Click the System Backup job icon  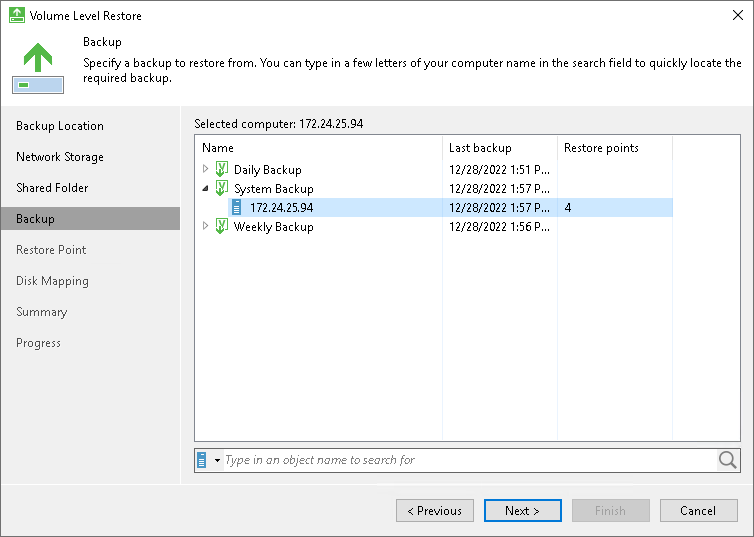(x=221, y=188)
